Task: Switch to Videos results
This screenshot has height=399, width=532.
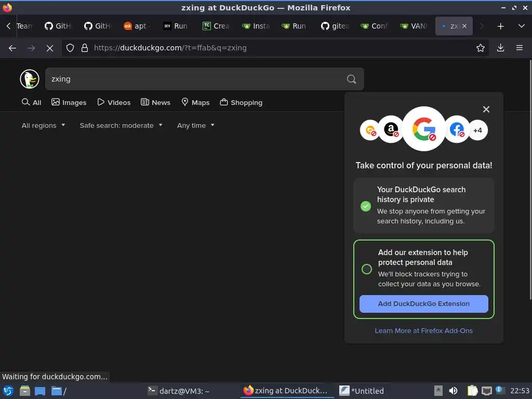Action: pos(114,102)
